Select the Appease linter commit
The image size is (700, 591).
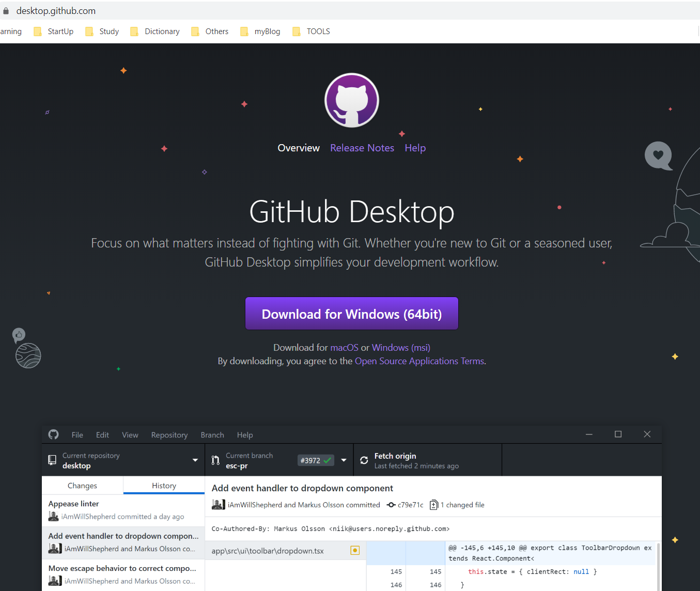pyautogui.click(x=123, y=510)
